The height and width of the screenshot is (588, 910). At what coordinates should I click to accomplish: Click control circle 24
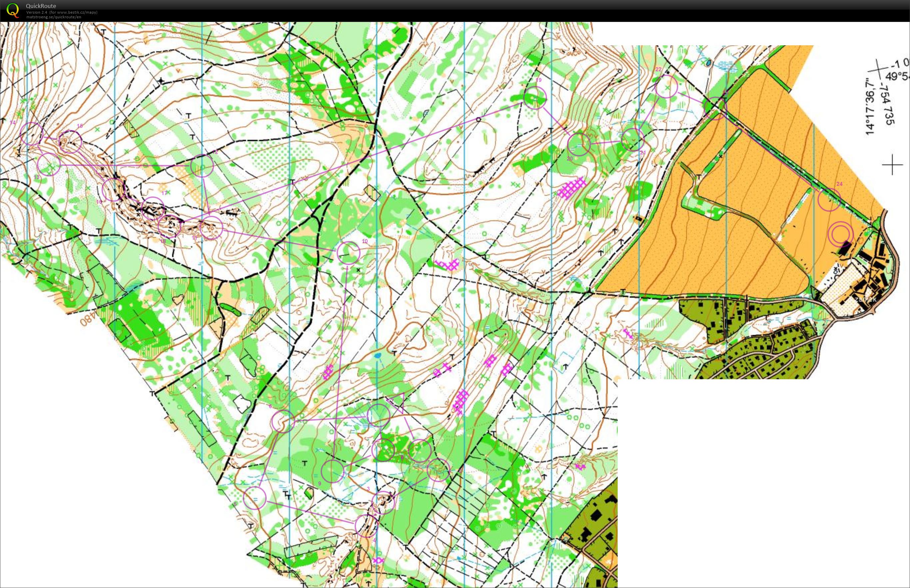[x=829, y=200]
